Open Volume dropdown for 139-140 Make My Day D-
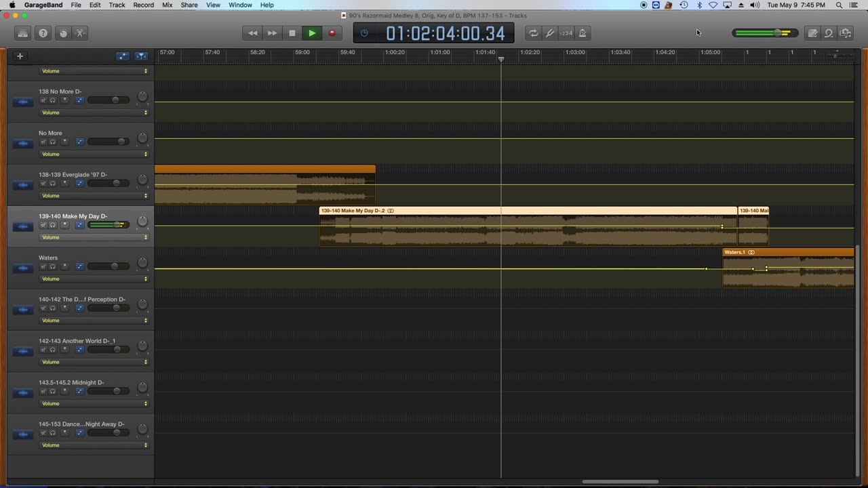 click(94, 237)
